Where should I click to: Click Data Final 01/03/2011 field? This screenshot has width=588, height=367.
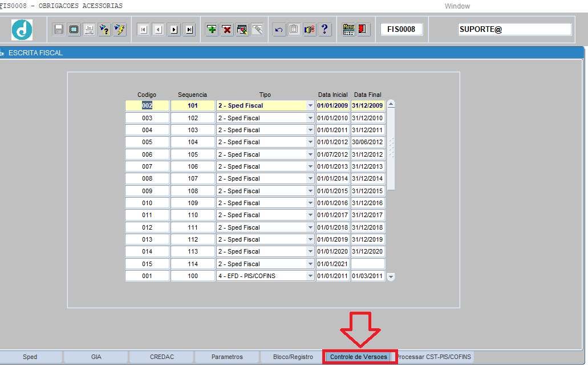(367, 276)
